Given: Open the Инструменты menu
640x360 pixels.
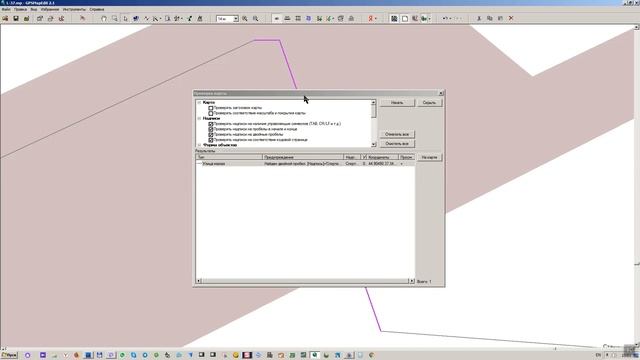Looking at the screenshot, I should pyautogui.click(x=74, y=9).
